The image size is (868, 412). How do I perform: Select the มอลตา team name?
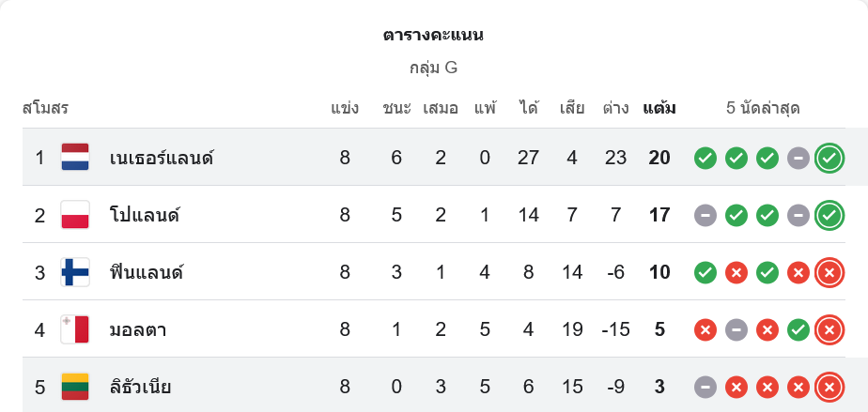point(138,329)
